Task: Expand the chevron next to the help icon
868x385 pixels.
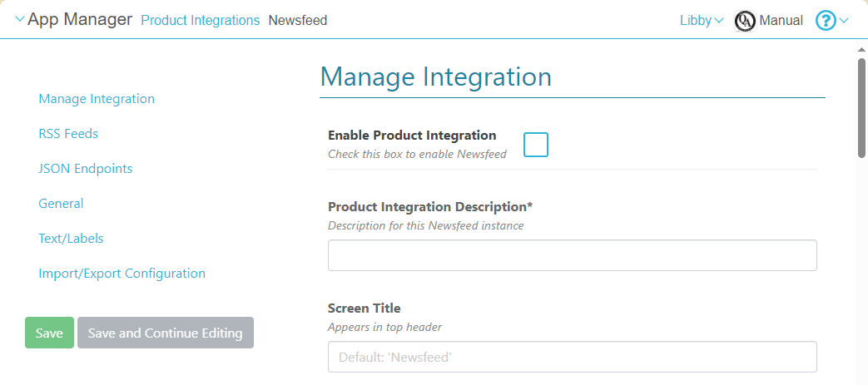Action: click(x=844, y=21)
